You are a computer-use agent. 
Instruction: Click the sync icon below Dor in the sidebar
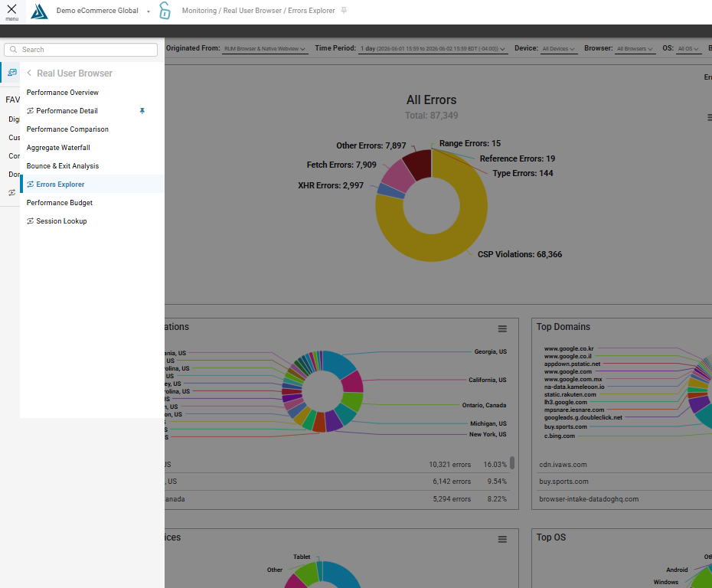[x=11, y=193]
